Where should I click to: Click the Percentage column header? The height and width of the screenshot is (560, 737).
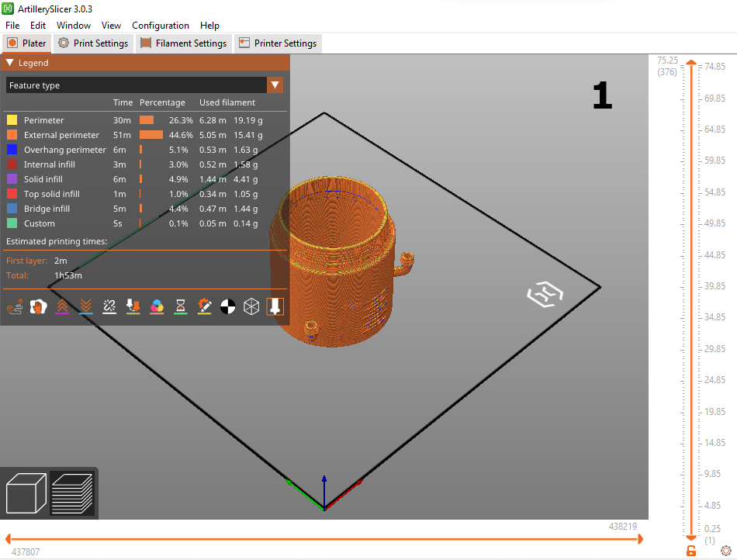pyautogui.click(x=162, y=102)
